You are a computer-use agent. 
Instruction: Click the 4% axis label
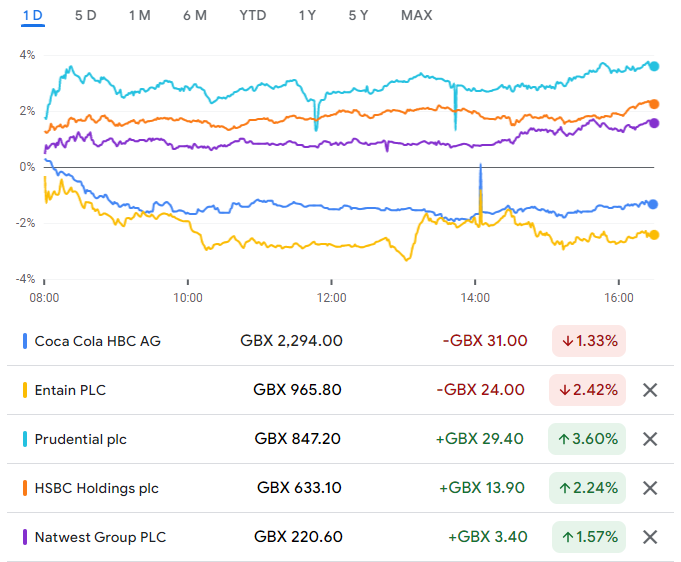[x=27, y=55]
